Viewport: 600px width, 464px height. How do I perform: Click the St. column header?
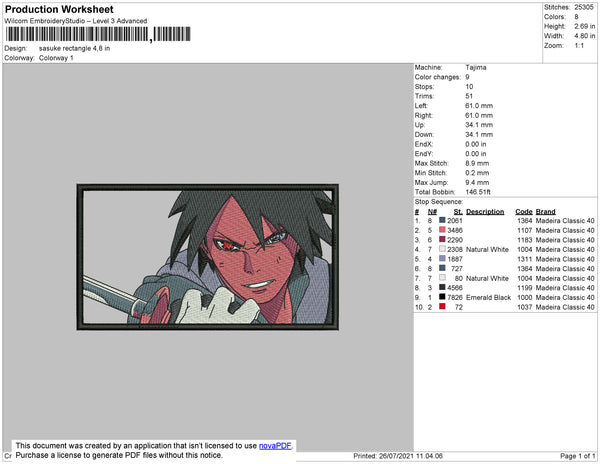click(458, 212)
